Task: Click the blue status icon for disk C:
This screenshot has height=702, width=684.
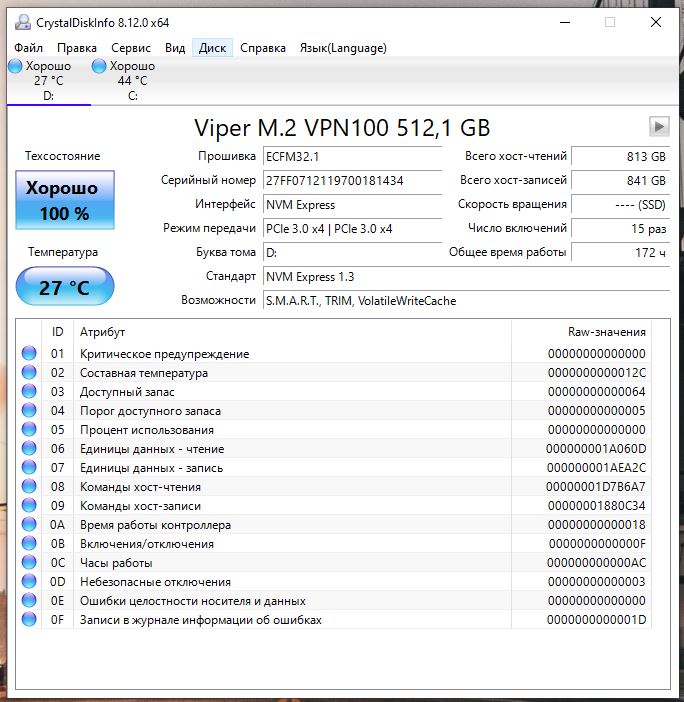Action: coord(98,66)
